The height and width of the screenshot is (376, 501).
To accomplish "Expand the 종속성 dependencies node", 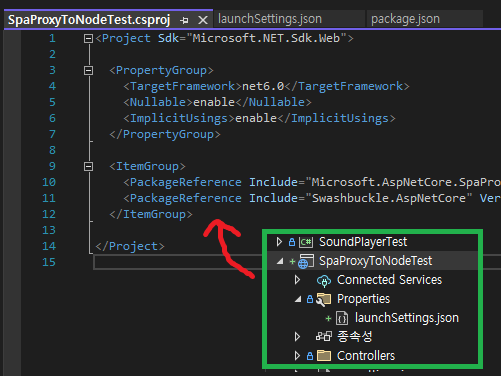I will [x=297, y=337].
